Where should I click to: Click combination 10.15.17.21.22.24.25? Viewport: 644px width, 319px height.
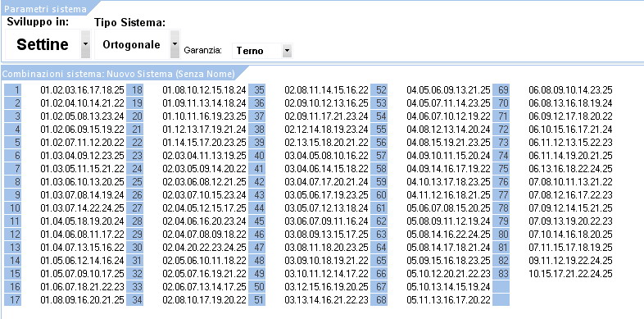570,273
